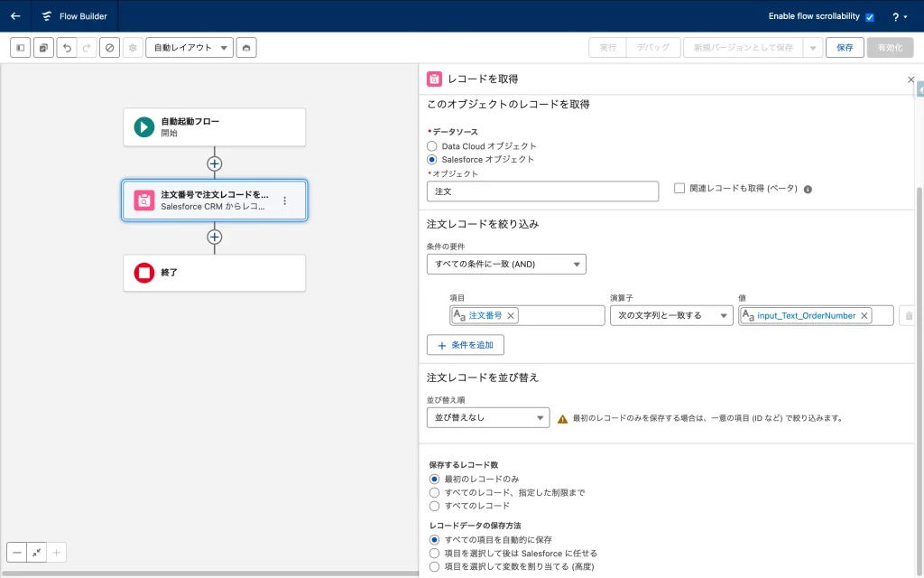Click the zoom out minus button

17,552
